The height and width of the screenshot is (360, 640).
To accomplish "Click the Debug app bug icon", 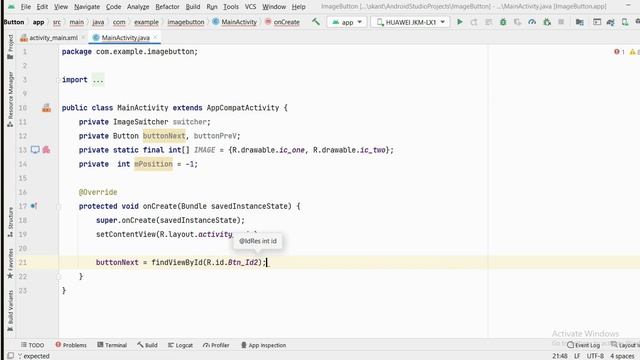I will pyautogui.click(x=503, y=22).
